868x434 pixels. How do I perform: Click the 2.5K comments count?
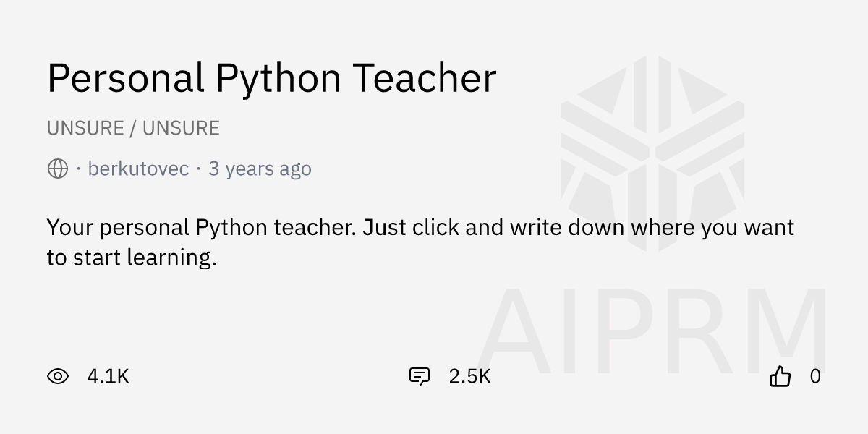tap(469, 376)
